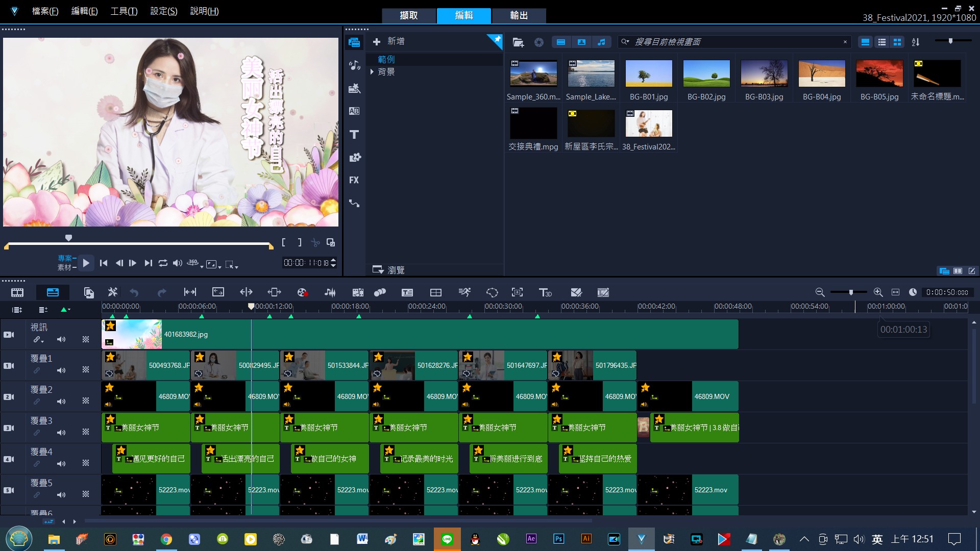
Task: Click the 新增 add folder button
Action: [389, 42]
